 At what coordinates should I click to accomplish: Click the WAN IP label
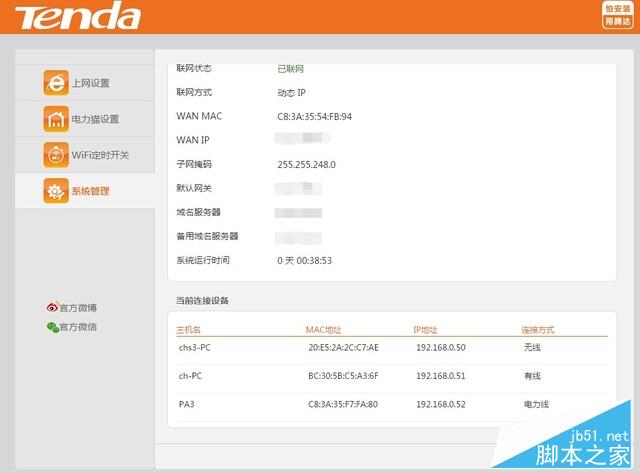click(x=193, y=140)
